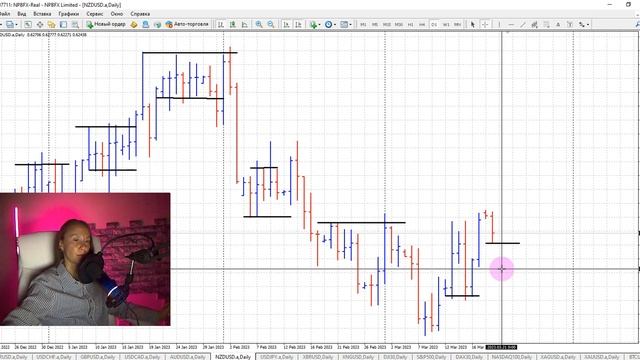Switch to USDCAD.a,Daily chart tab
The width and height of the screenshot is (640, 360).
coord(142,357)
